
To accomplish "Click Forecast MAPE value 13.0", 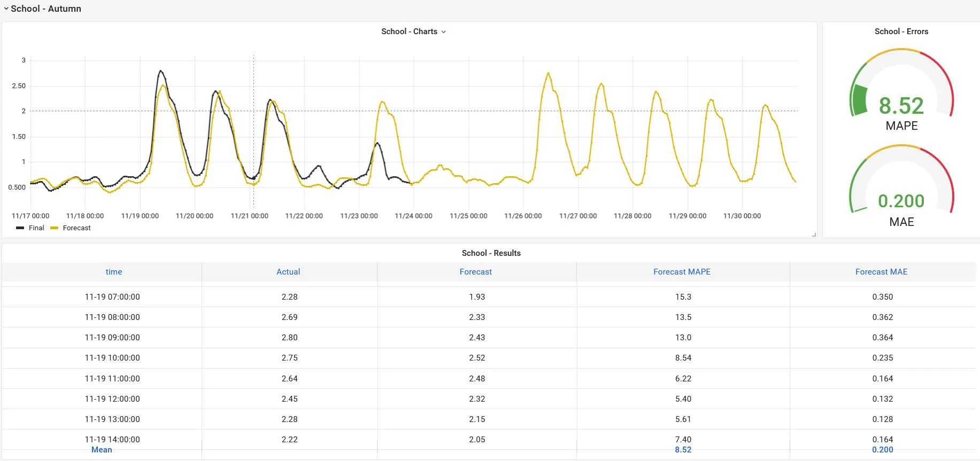I will [x=683, y=338].
